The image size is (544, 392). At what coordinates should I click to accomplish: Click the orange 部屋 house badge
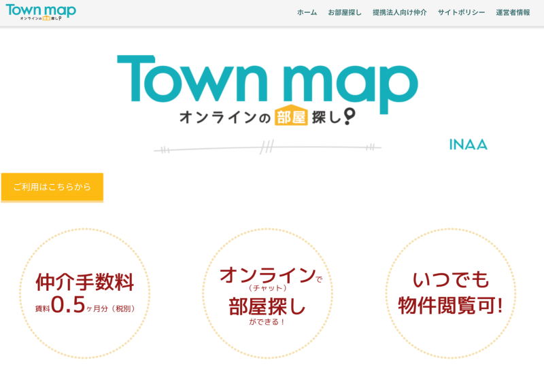click(291, 115)
